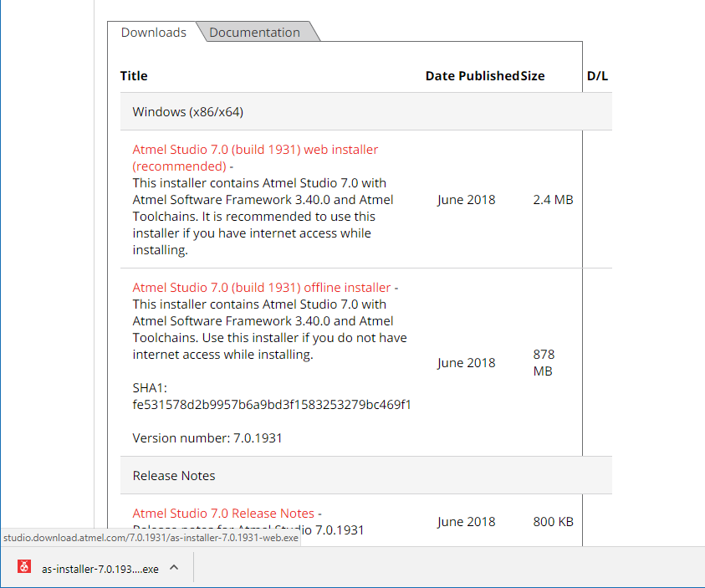Click the D/L column header
705x588 pixels.
[x=598, y=75]
